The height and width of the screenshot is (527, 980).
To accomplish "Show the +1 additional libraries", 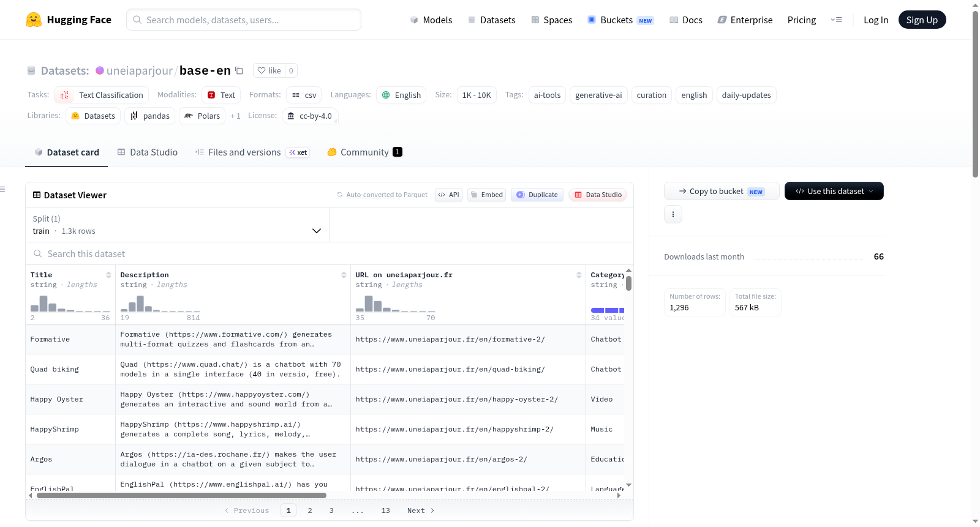I will [235, 116].
